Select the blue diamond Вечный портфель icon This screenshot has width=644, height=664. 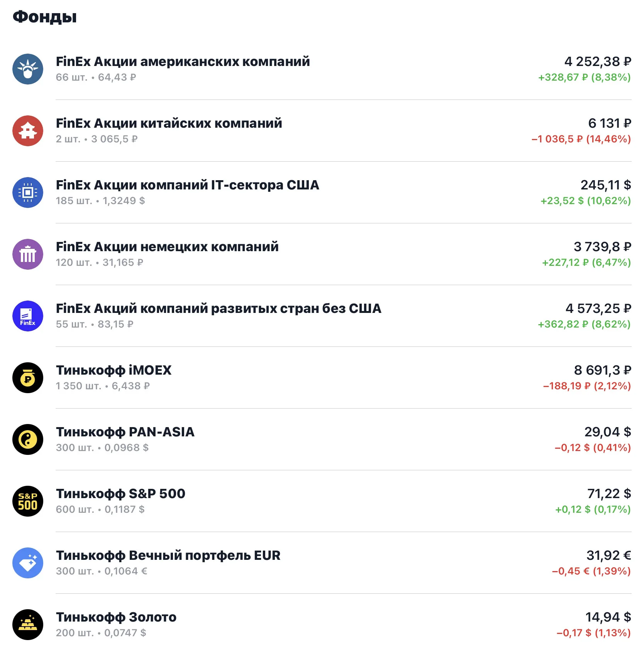coord(28,563)
